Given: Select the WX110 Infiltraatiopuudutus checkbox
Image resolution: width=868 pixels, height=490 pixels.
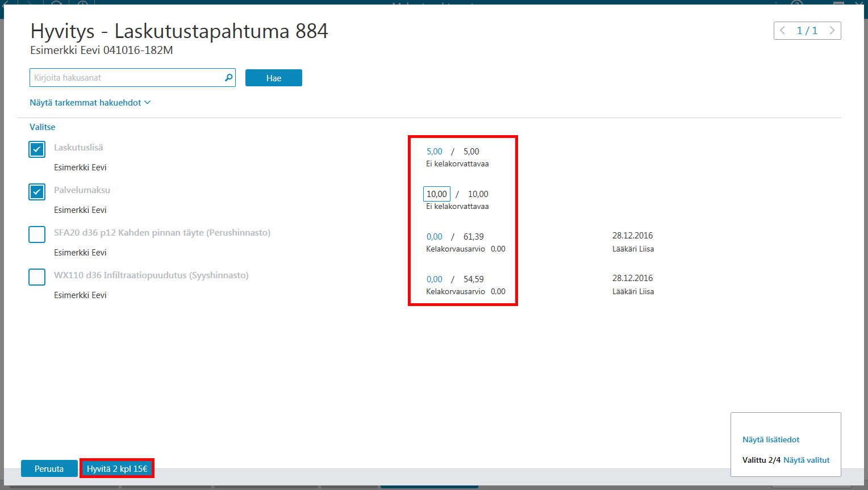Looking at the screenshot, I should [37, 277].
